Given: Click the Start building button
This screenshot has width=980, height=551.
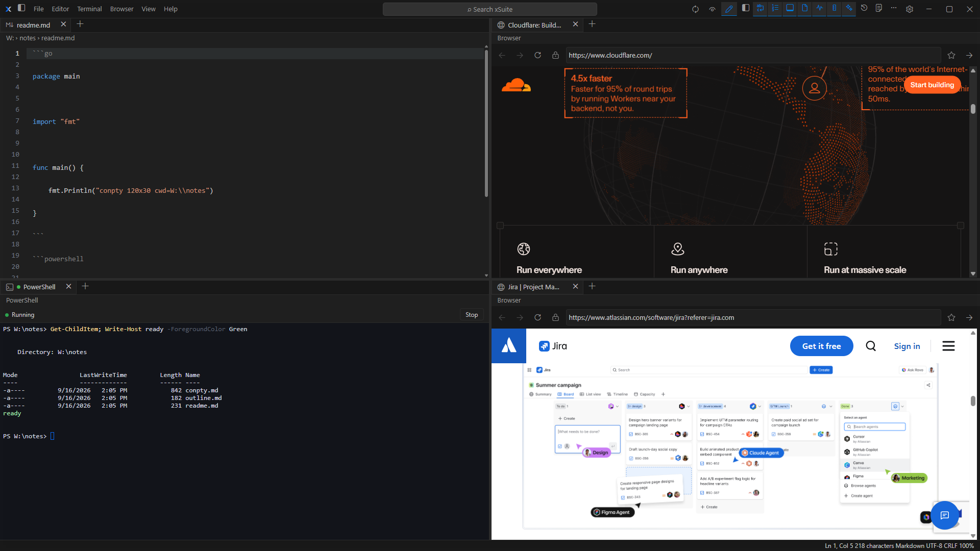Looking at the screenshot, I should [932, 85].
